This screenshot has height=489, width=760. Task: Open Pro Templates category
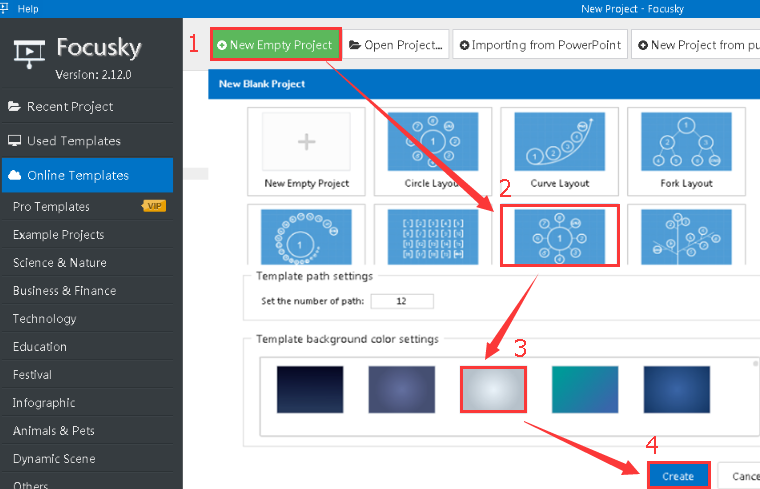pyautogui.click(x=87, y=206)
